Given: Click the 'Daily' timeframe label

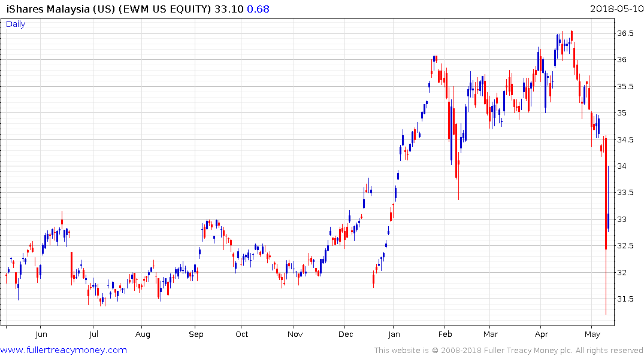Looking at the screenshot, I should (x=16, y=24).
